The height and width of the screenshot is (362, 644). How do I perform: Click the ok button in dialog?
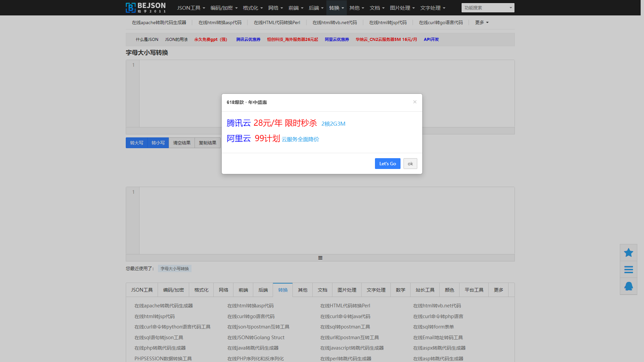click(x=410, y=164)
